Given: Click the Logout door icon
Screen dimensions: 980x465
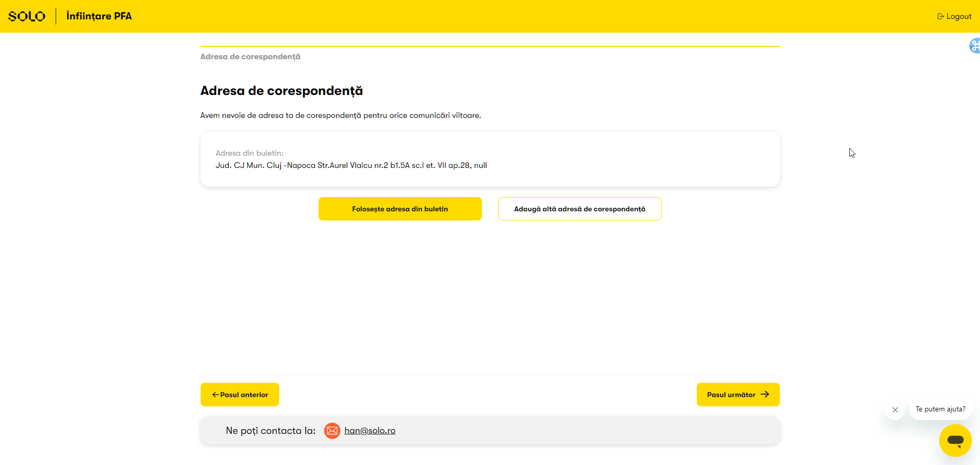Looking at the screenshot, I should (x=940, y=16).
